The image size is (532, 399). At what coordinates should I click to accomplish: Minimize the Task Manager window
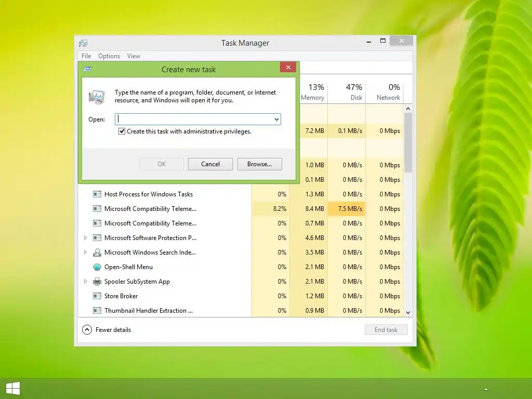point(369,42)
